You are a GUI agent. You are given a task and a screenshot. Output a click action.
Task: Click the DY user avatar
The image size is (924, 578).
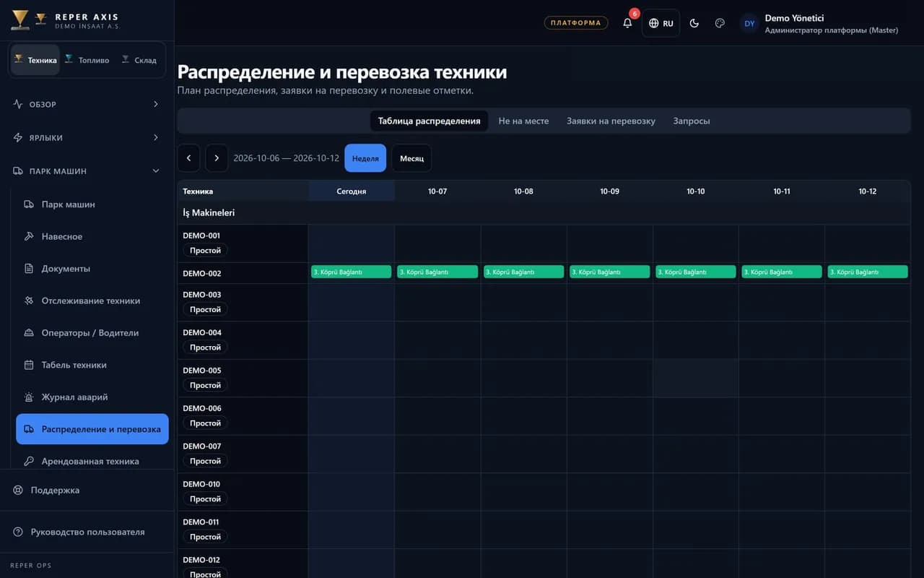tap(749, 23)
